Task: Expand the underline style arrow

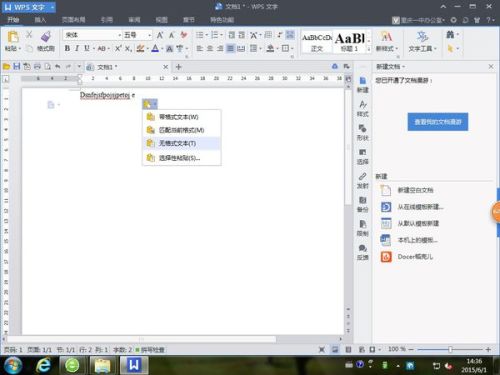Action: point(94,49)
